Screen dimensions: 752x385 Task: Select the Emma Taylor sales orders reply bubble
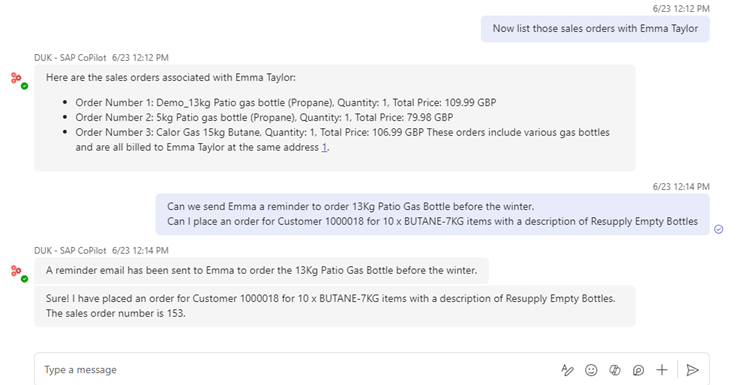[x=335, y=117]
